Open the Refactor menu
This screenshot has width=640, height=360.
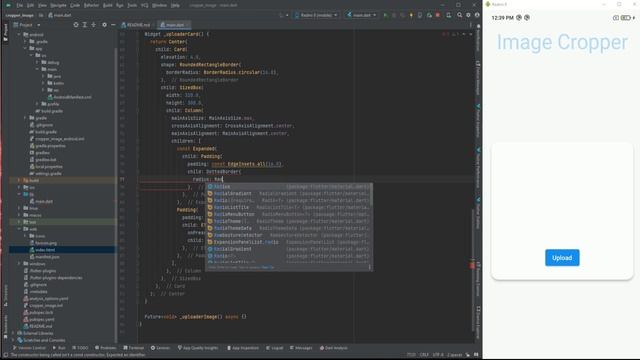click(x=91, y=5)
